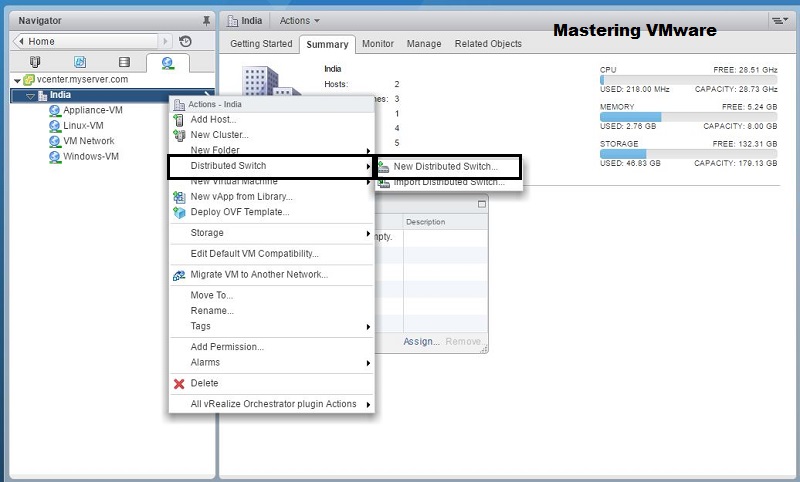Select Edit Default VM Compatibility
The height and width of the screenshot is (482, 800).
click(271, 254)
